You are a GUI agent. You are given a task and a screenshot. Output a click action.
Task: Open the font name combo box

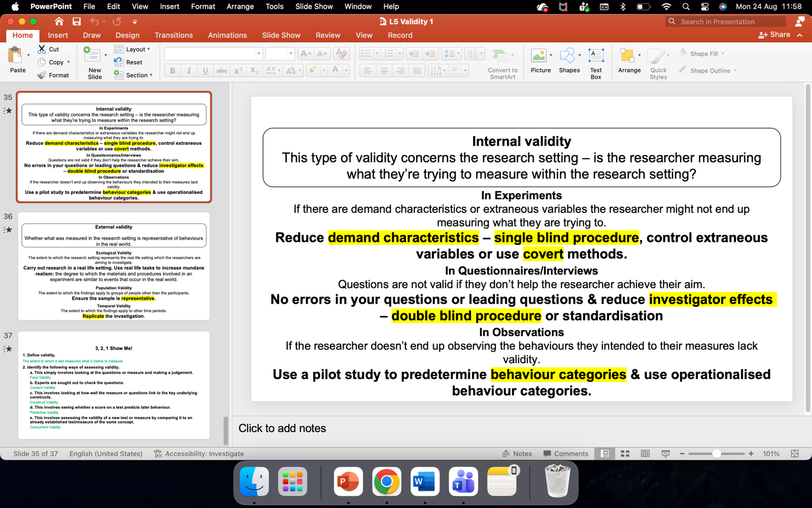click(213, 54)
